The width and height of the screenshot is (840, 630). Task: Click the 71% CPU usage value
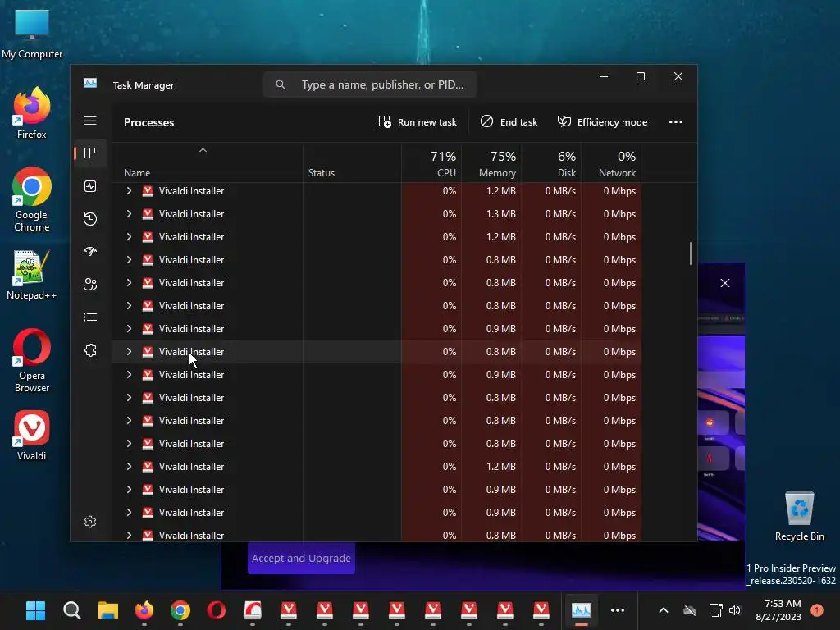click(443, 157)
